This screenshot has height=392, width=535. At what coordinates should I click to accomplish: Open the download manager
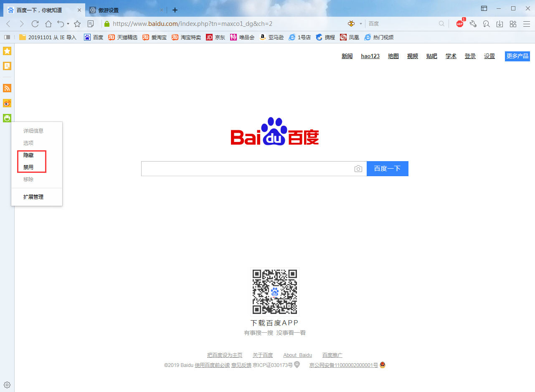500,24
